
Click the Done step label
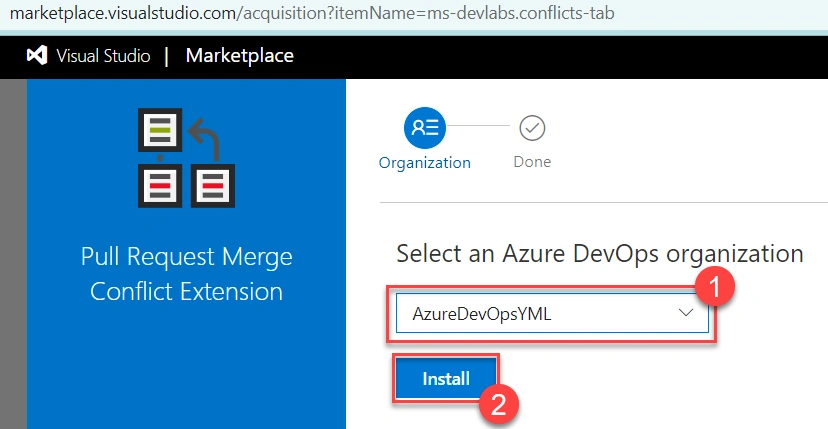point(532,162)
